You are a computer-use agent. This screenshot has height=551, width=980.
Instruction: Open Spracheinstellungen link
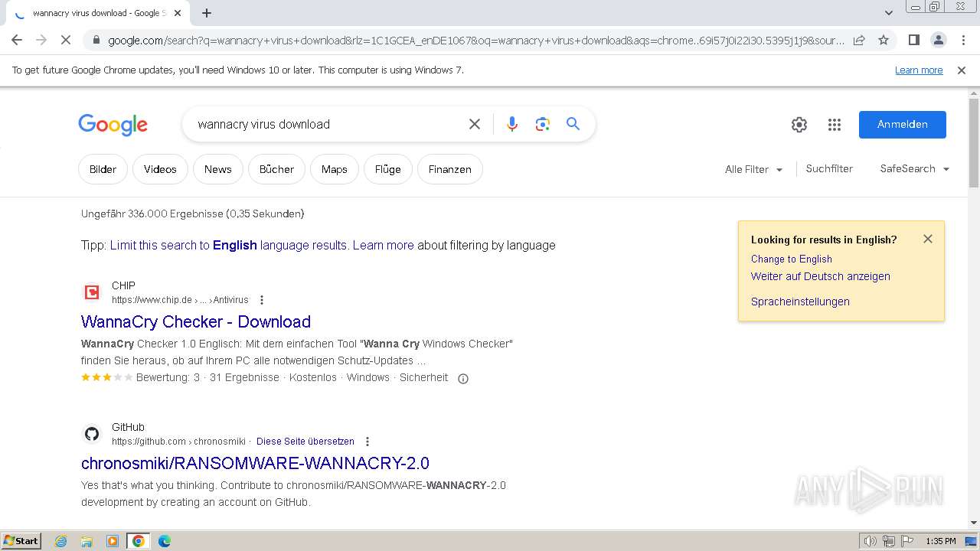tap(800, 302)
